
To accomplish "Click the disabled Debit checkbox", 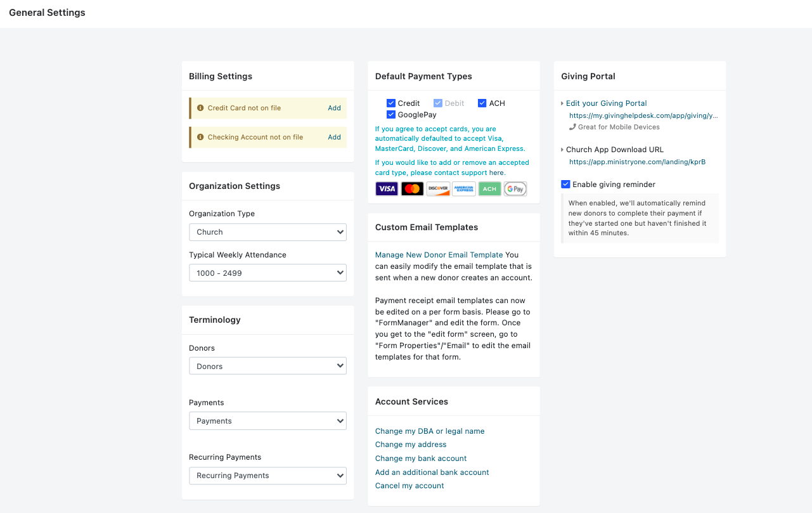I will click(438, 103).
